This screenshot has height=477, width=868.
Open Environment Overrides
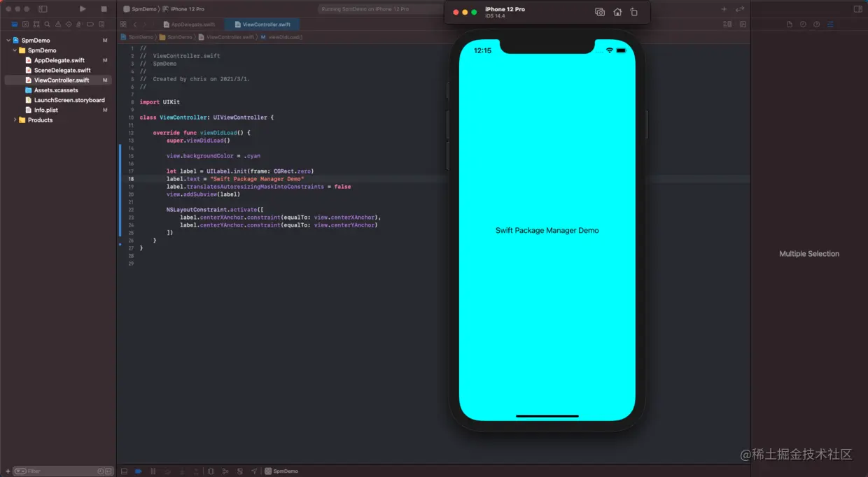(x=239, y=471)
